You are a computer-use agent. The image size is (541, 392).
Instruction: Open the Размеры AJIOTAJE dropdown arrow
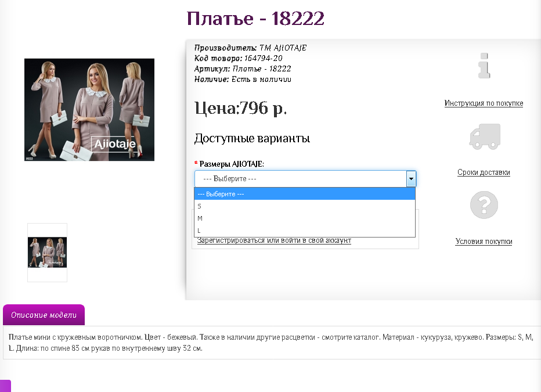412,178
